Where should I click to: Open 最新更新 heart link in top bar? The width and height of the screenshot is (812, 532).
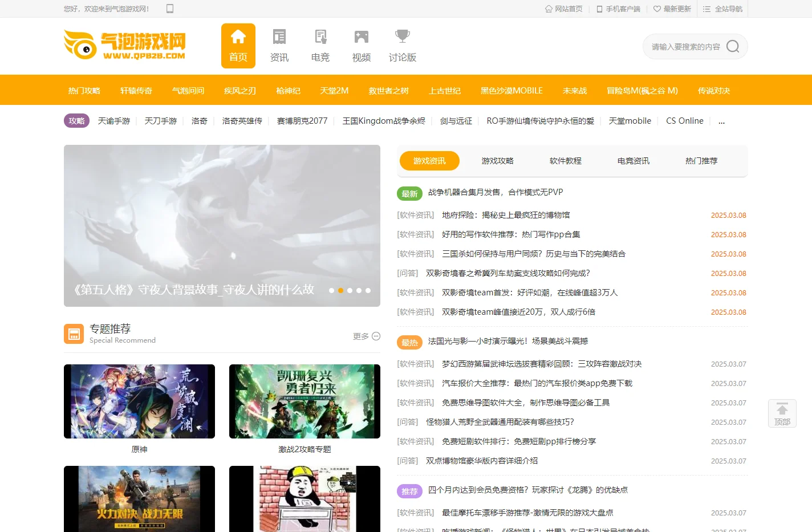pos(672,9)
